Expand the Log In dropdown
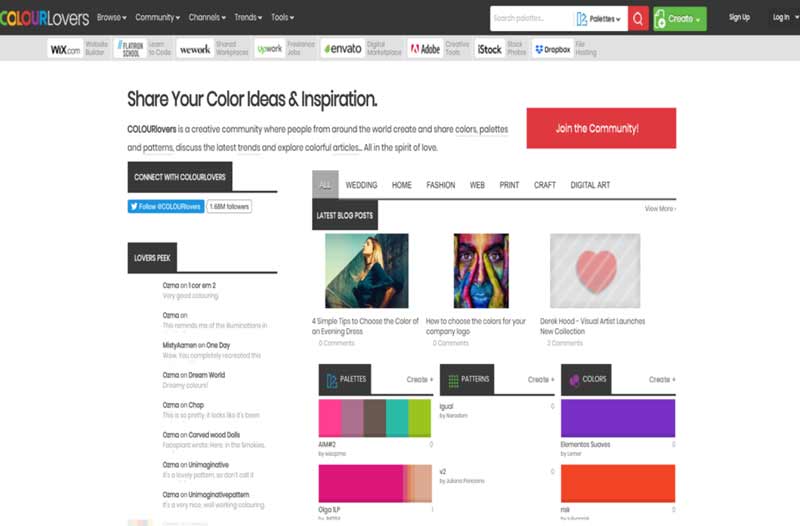Image resolution: width=800 pixels, height=526 pixels. tap(785, 17)
